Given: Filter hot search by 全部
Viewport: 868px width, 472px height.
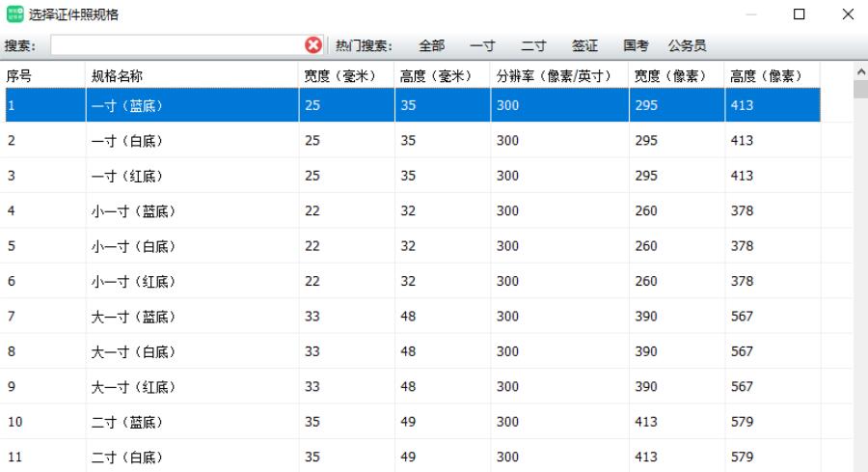Looking at the screenshot, I should [x=432, y=45].
